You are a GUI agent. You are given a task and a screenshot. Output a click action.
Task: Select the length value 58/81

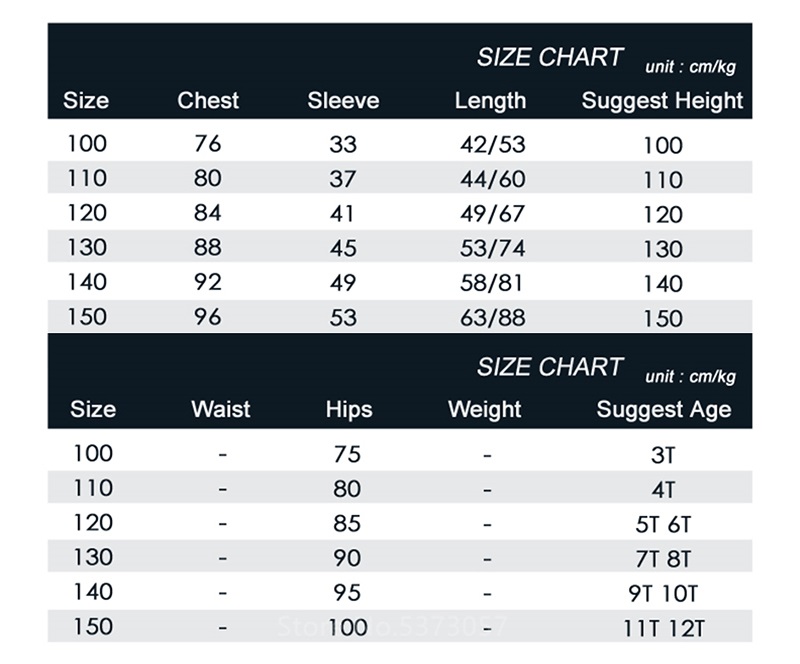coord(492,283)
